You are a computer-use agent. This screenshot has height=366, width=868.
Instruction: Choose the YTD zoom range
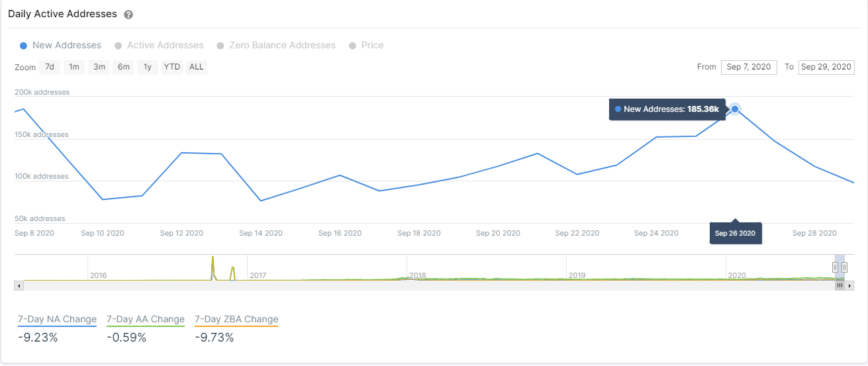[172, 67]
